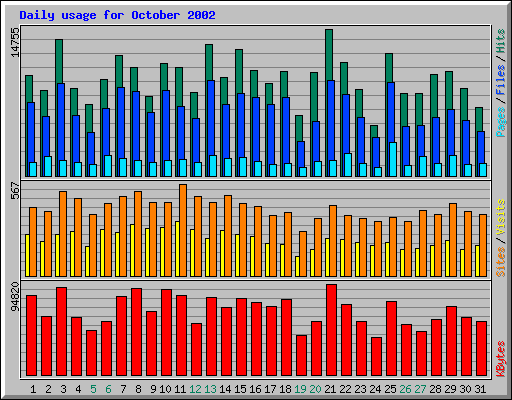The image size is (512, 400).
Task: Click day label 18 on the x-axis
Action: point(285,389)
